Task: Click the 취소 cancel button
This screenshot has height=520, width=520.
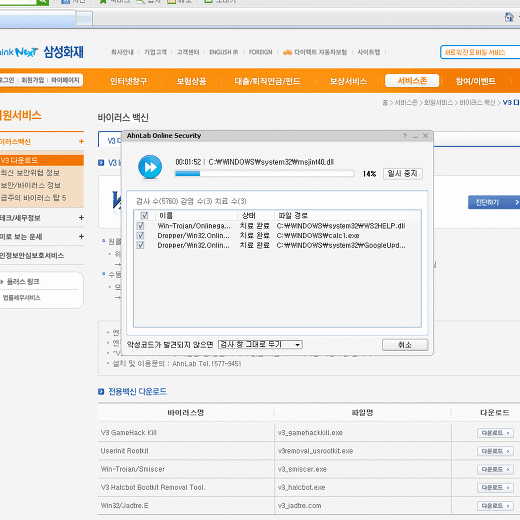Action: [x=405, y=345]
